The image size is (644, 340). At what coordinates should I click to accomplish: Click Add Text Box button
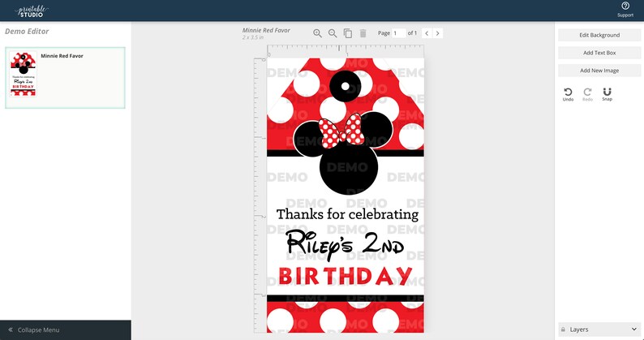[599, 53]
